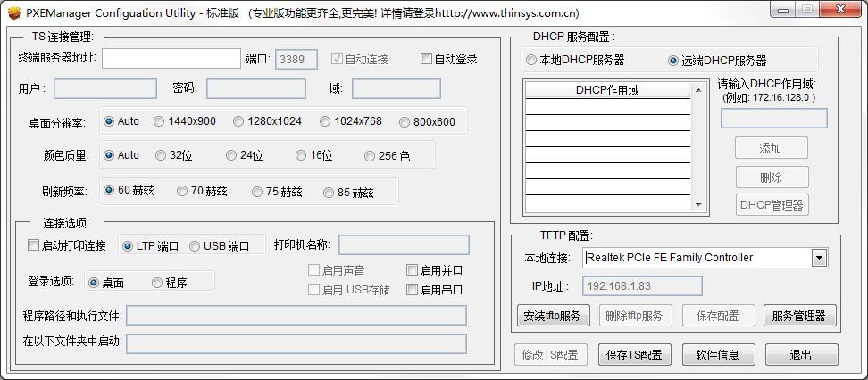Click scroll up arrow in DHCP list
Image resolution: width=868 pixels, height=380 pixels.
point(698,89)
